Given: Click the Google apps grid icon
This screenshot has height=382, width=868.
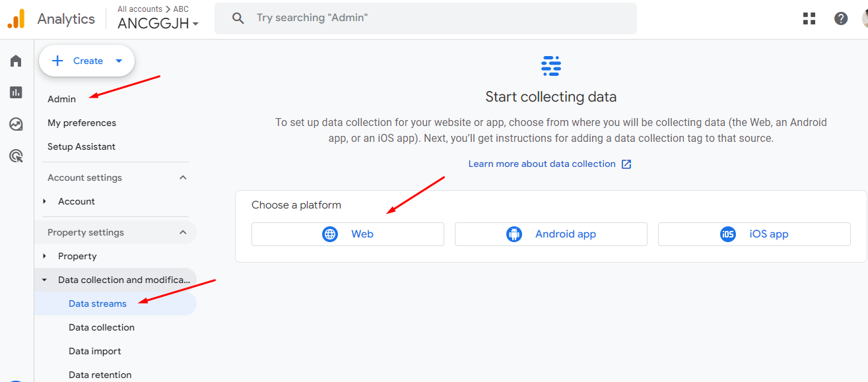Looking at the screenshot, I should [809, 18].
